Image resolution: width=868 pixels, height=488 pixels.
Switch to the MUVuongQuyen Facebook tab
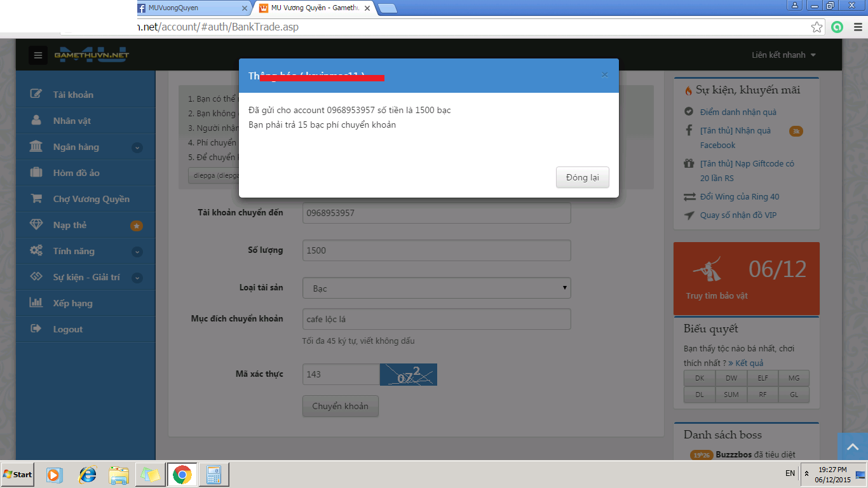[x=191, y=8]
